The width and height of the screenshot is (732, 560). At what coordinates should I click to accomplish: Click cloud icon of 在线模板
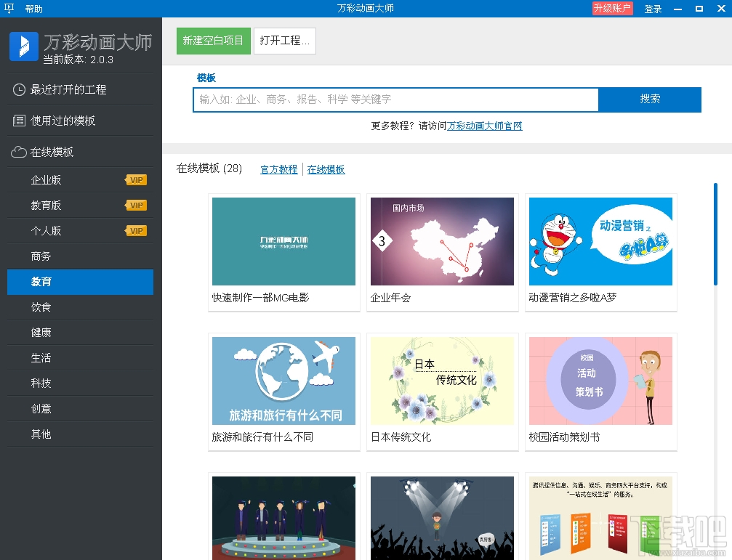pyautogui.click(x=19, y=152)
